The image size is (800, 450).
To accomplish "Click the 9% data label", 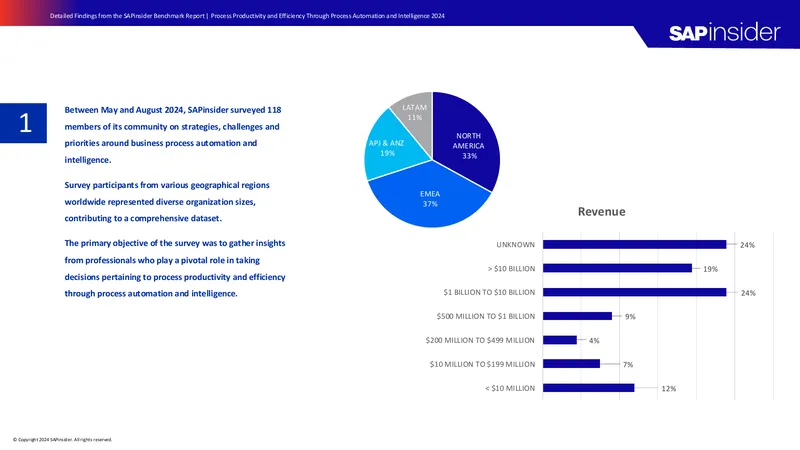I will click(x=630, y=317).
